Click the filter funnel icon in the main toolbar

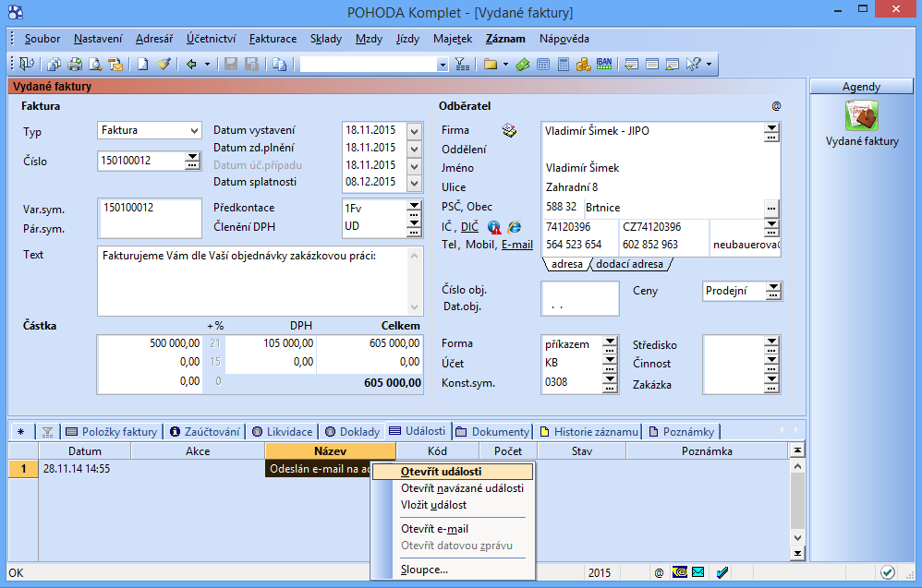[462, 64]
